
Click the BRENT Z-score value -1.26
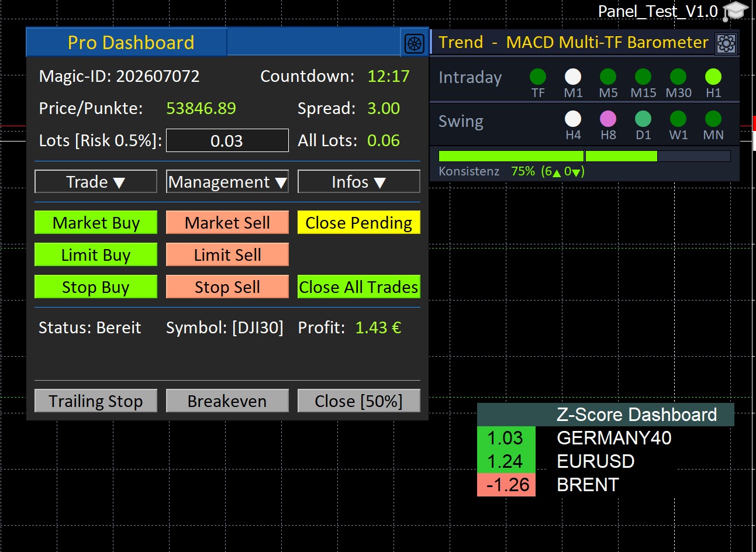coord(506,485)
